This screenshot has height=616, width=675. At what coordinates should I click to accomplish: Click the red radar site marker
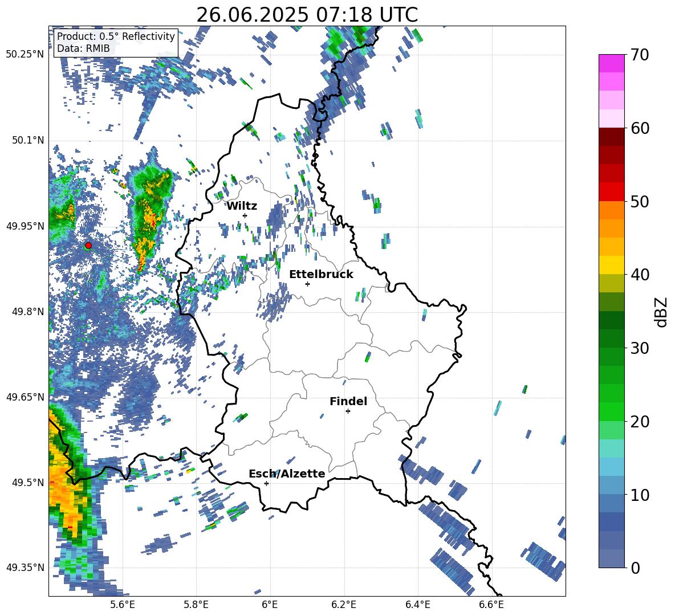88,246
